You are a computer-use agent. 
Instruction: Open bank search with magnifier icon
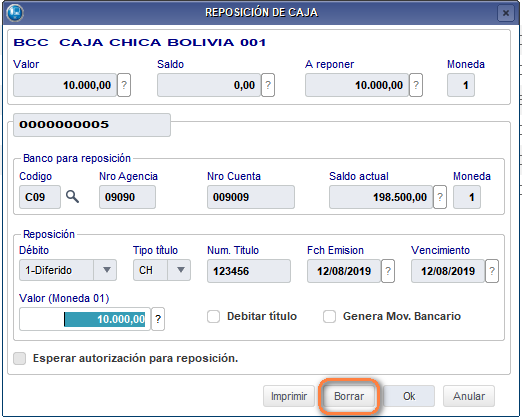point(72,197)
